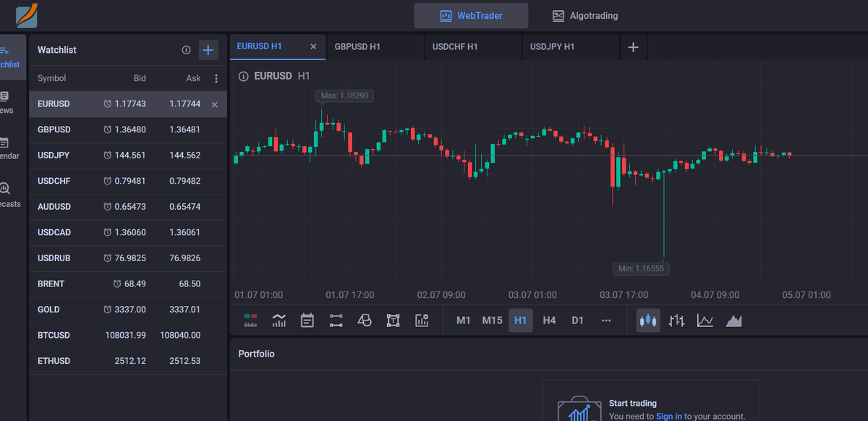The height and width of the screenshot is (421, 868).
Task: Add a new chart tab
Action: [634, 47]
